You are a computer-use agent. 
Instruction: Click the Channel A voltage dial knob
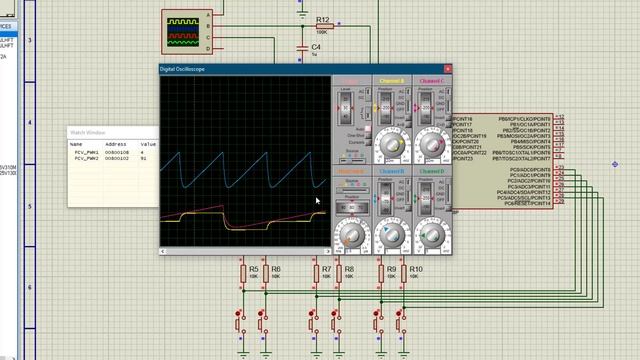[x=392, y=145]
